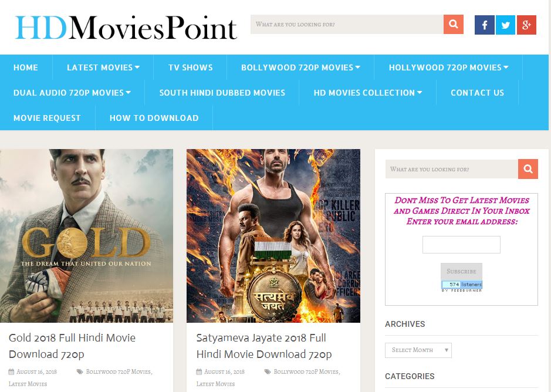
Task: Focus the email address input field
Action: click(461, 245)
